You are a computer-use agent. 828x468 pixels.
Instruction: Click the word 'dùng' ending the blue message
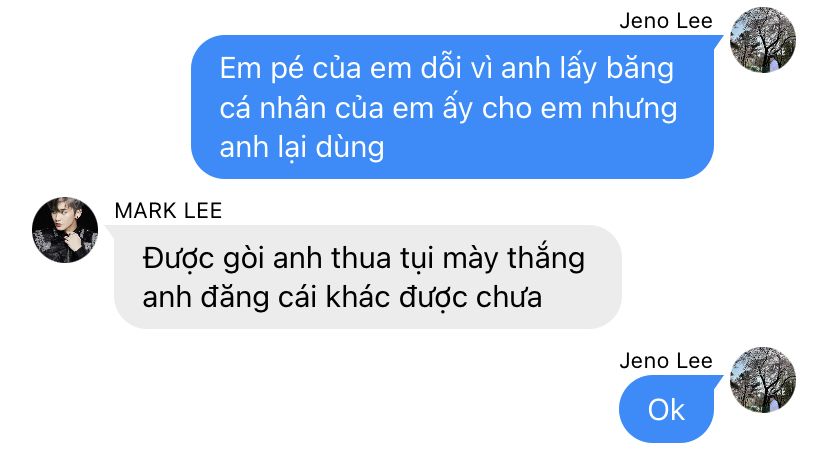coord(350,147)
